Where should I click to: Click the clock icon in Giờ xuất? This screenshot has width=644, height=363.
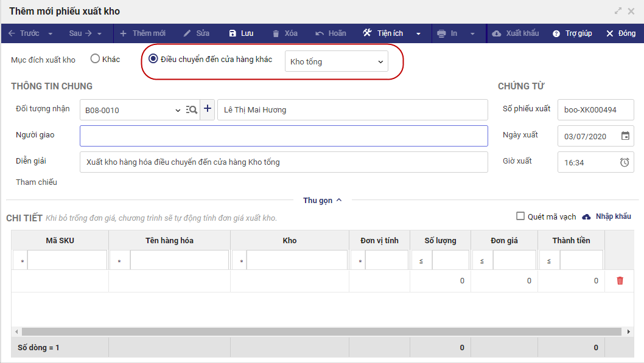(625, 162)
